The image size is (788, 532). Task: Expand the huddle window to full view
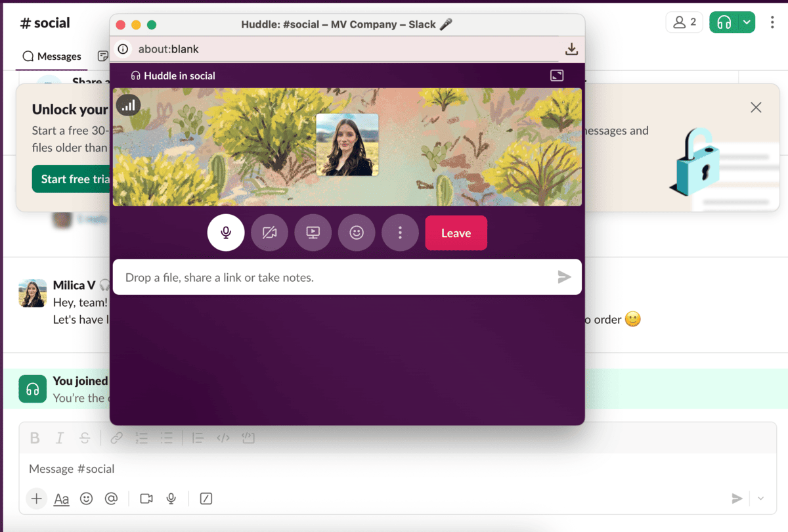point(557,76)
